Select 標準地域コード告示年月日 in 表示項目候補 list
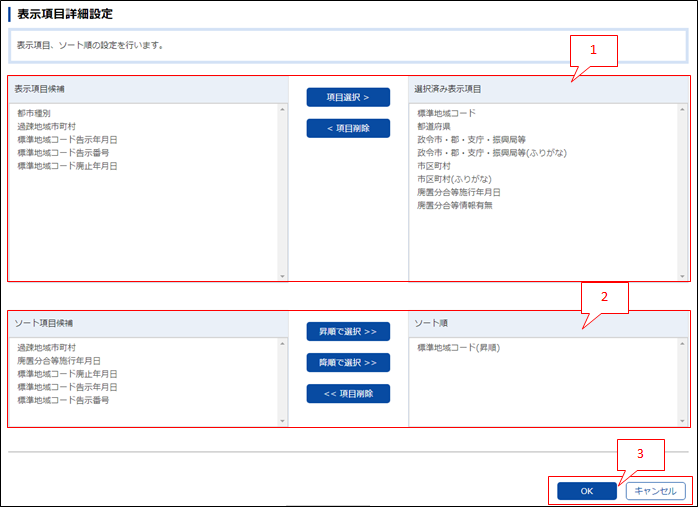Screen dimensions: 698x507 point(67,140)
